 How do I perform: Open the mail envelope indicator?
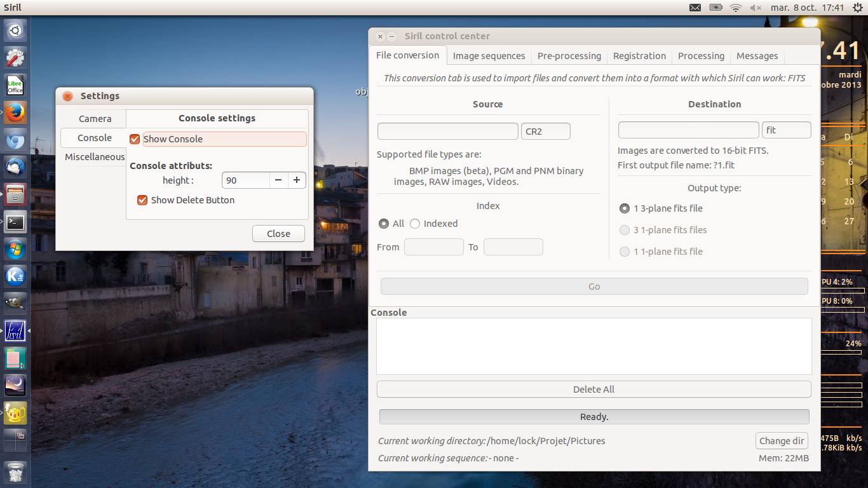[x=695, y=8]
